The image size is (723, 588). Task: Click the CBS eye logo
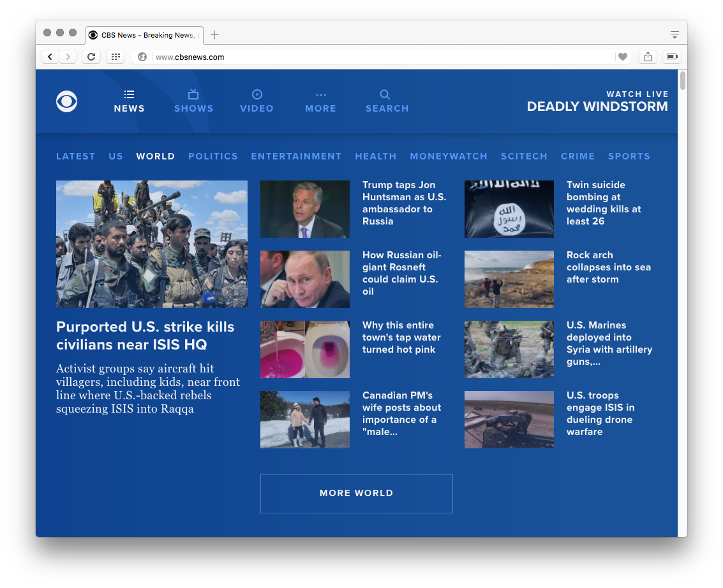[67, 102]
